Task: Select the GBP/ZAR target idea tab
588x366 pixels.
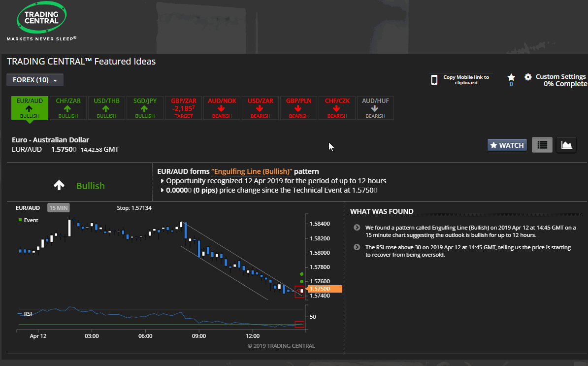Action: click(x=183, y=108)
